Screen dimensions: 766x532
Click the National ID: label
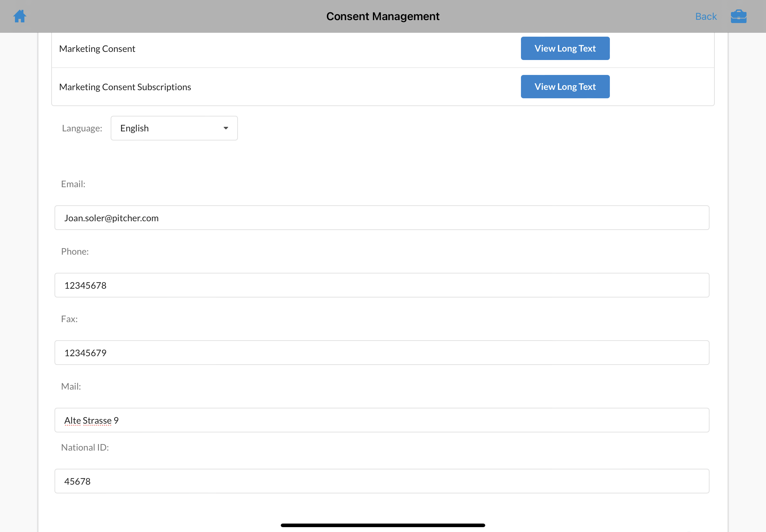pos(85,447)
